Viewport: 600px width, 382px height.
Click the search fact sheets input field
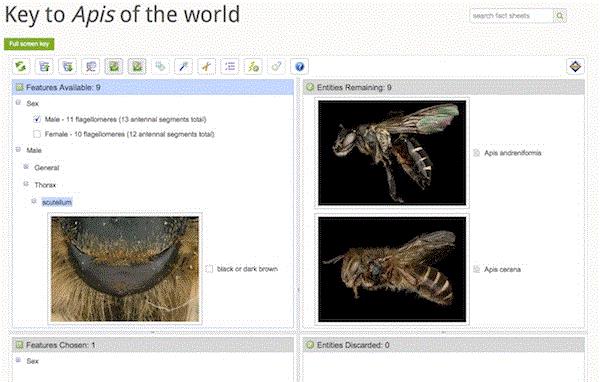512,16
